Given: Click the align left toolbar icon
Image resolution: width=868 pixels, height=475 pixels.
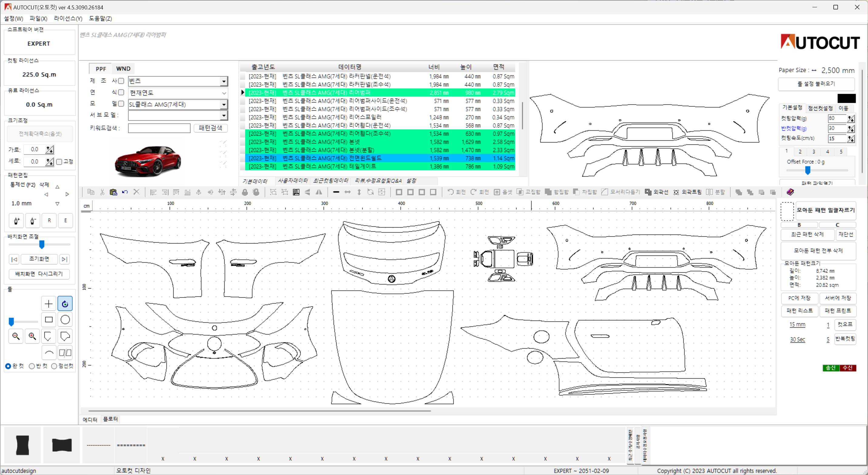Looking at the screenshot, I should pos(153,192).
